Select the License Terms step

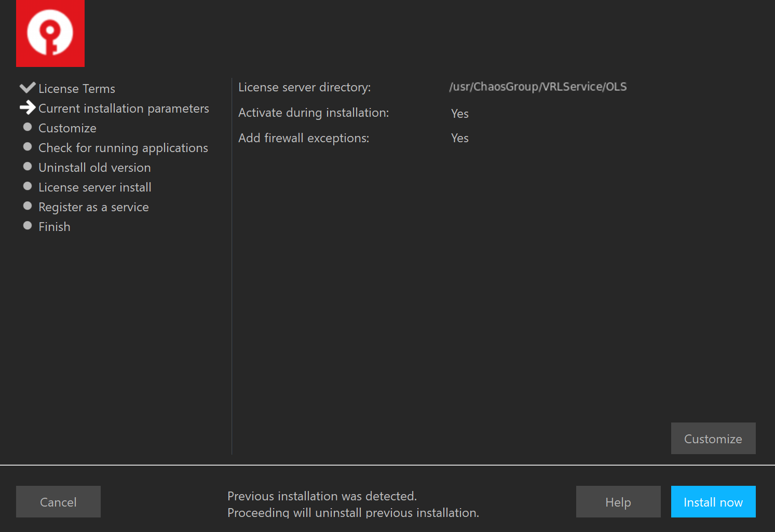[x=77, y=88]
